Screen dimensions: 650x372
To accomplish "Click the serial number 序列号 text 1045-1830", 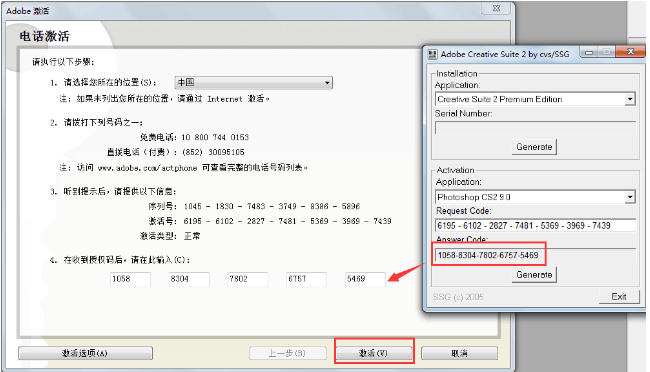I will coord(272,206).
